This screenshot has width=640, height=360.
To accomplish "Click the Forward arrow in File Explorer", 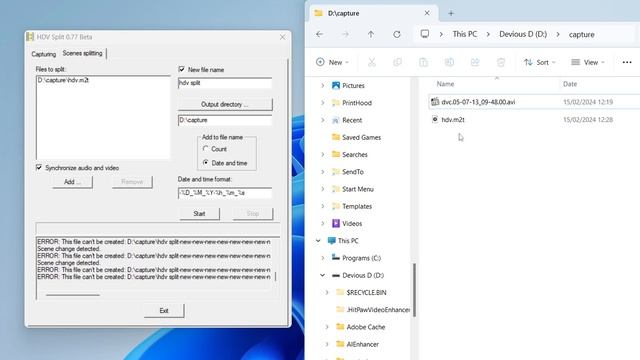I will click(345, 34).
